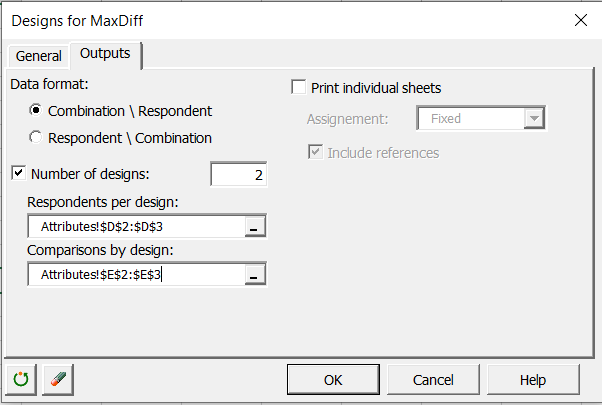Toggle Number of designs checkbox
Screen dimensions: 602x405
(x=19, y=174)
